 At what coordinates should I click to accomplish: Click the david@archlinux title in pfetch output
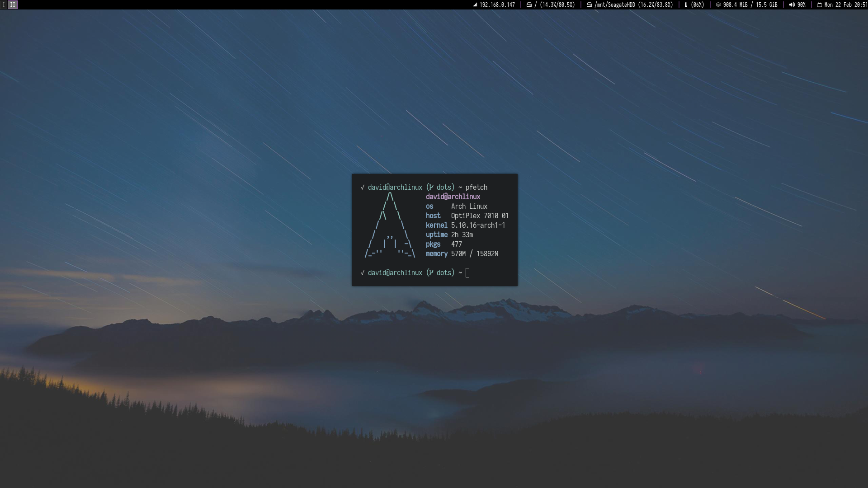[x=453, y=197]
